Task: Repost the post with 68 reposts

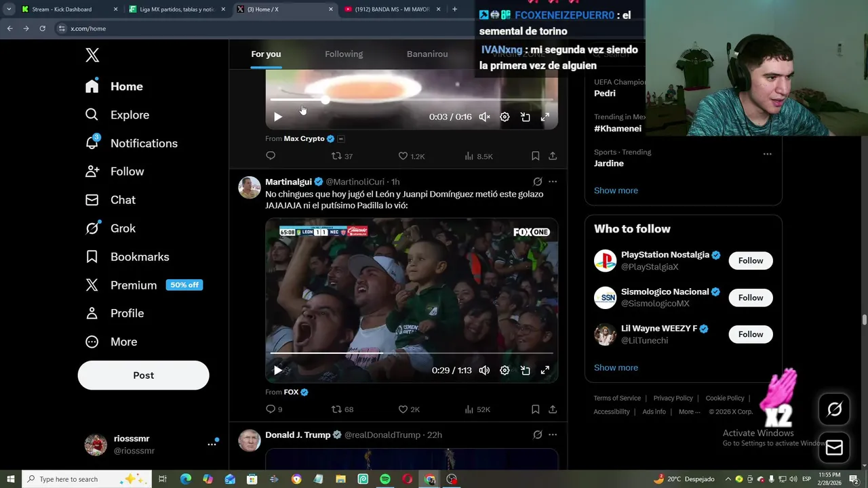Action: pyautogui.click(x=342, y=409)
